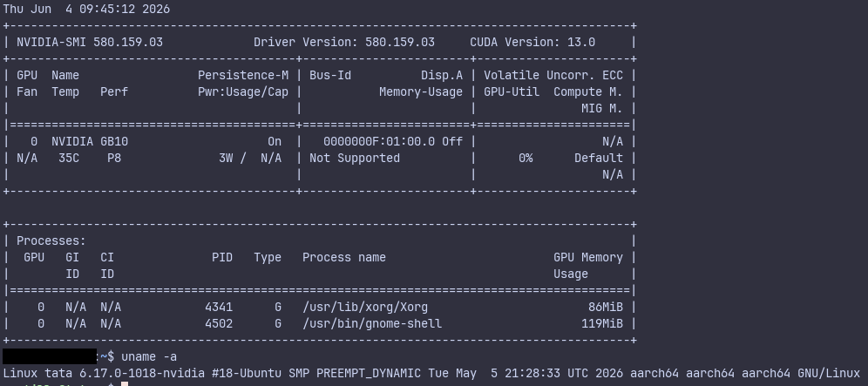Click the 119MiB memory usage
The image size is (868, 386).
[x=602, y=323]
